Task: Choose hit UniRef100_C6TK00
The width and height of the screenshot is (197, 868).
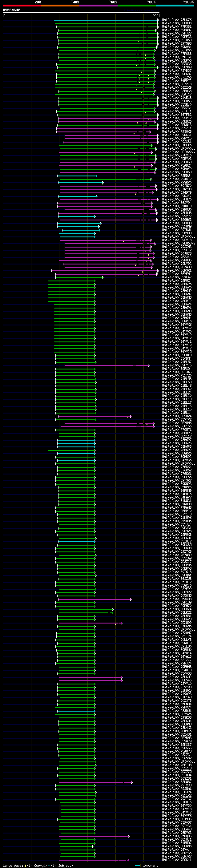Action: click(x=177, y=50)
